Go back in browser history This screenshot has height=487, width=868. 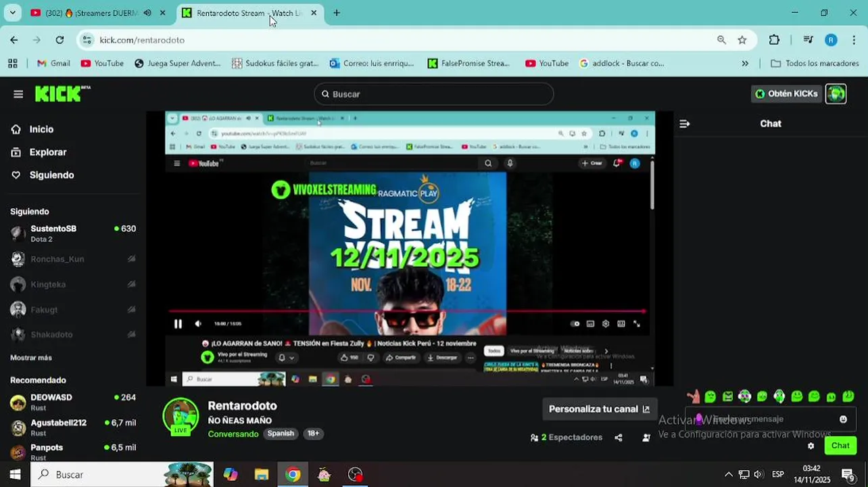(14, 40)
